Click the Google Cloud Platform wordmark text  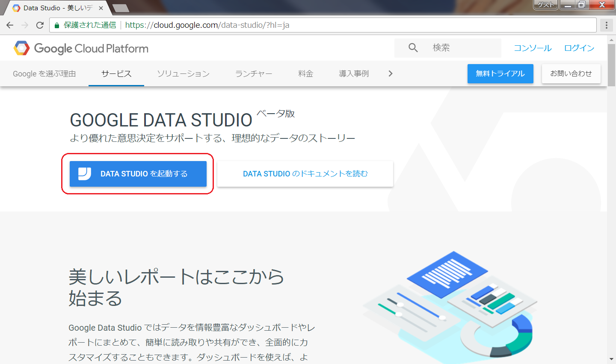pyautogui.click(x=91, y=49)
